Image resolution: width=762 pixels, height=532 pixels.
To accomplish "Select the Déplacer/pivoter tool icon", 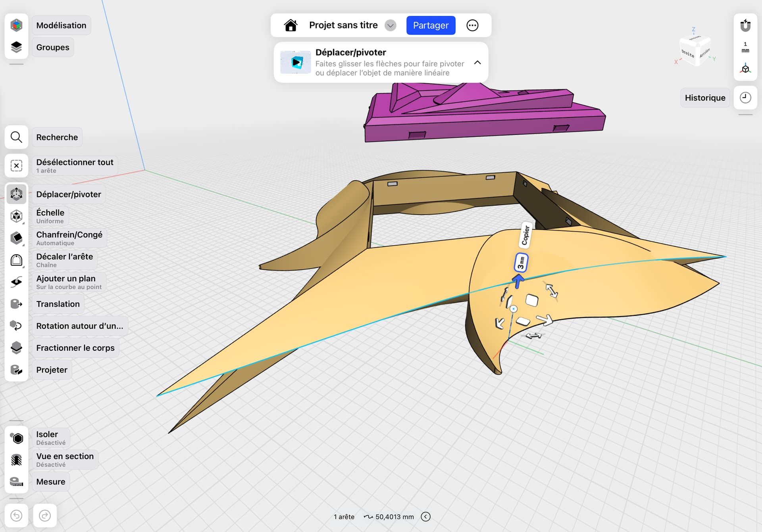I will point(16,194).
